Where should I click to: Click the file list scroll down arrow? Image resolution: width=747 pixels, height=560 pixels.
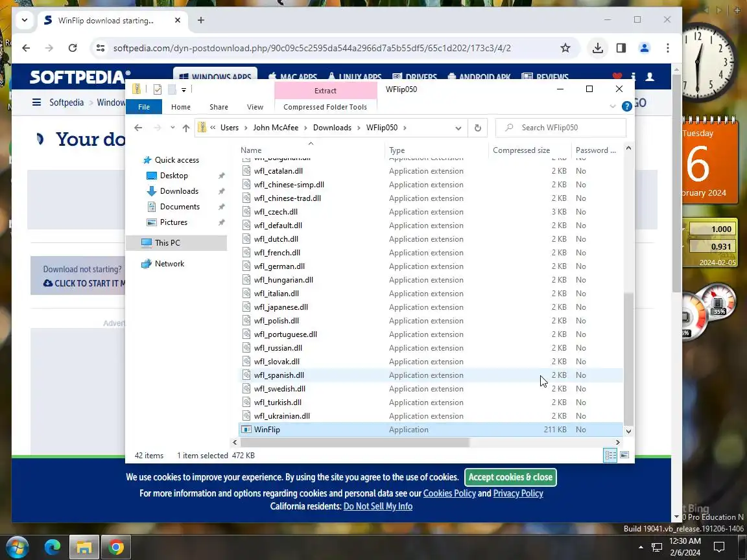pos(628,432)
